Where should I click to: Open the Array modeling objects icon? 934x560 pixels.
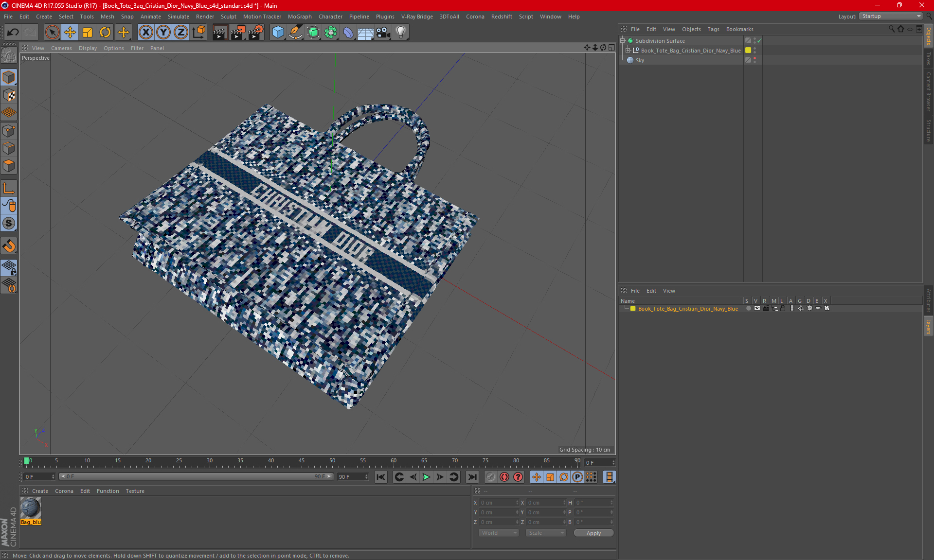point(331,33)
